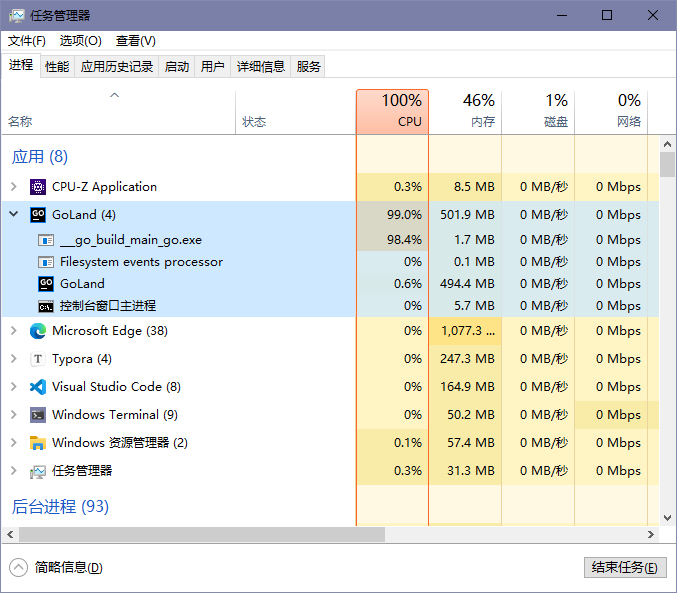The height and width of the screenshot is (593, 677).
Task: Click the Microsoft Edge icon
Action: 38,331
